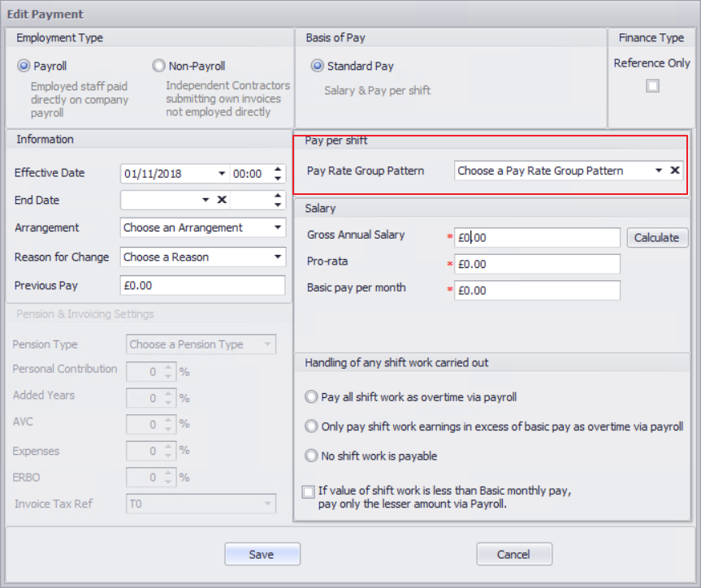701x588 pixels.
Task: Increase the End Date time
Action: coord(278,196)
